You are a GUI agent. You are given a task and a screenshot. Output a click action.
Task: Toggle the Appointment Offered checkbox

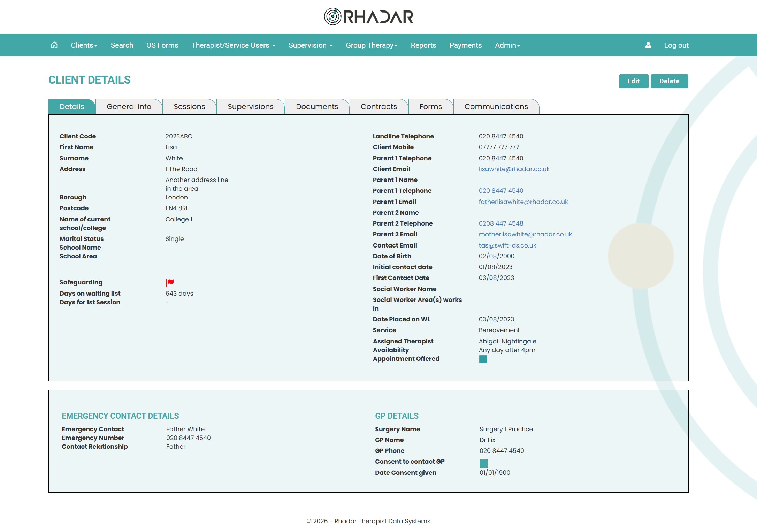[483, 359]
